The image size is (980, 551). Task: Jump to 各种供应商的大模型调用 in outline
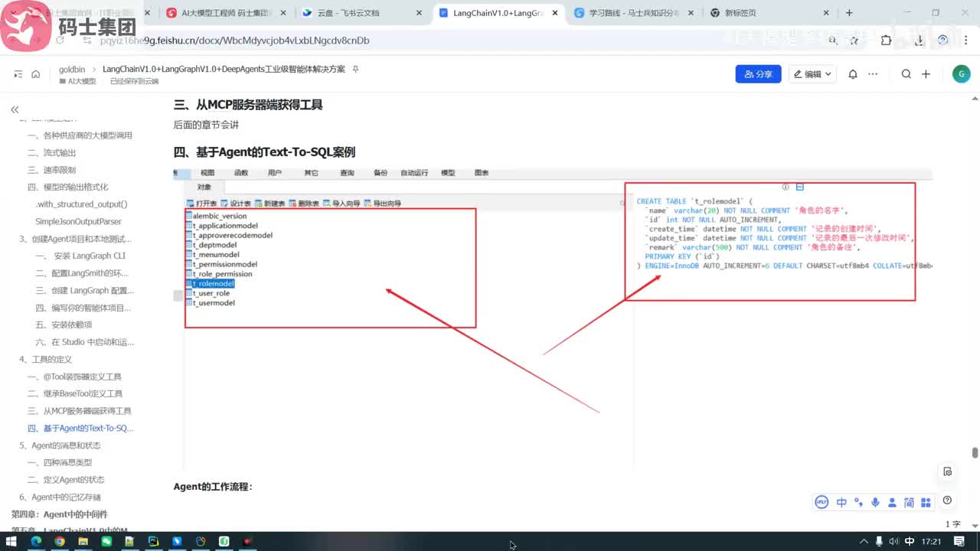tap(80, 135)
